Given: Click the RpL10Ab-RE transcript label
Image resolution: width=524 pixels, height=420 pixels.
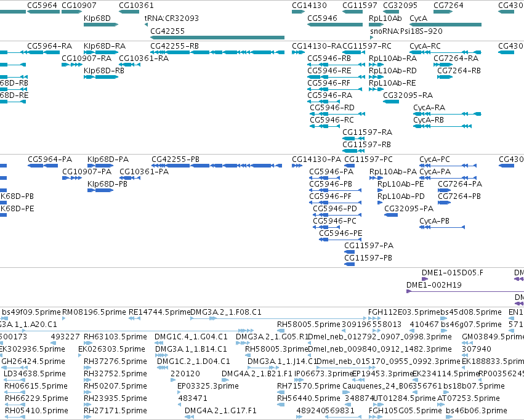Looking at the screenshot, I should [392, 83].
